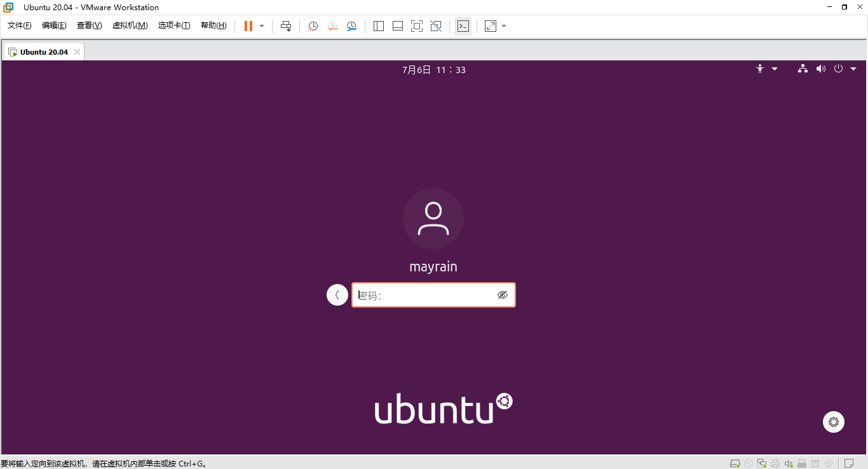
Task: Close the Ubuntu 20.04 tab
Action: (77, 52)
